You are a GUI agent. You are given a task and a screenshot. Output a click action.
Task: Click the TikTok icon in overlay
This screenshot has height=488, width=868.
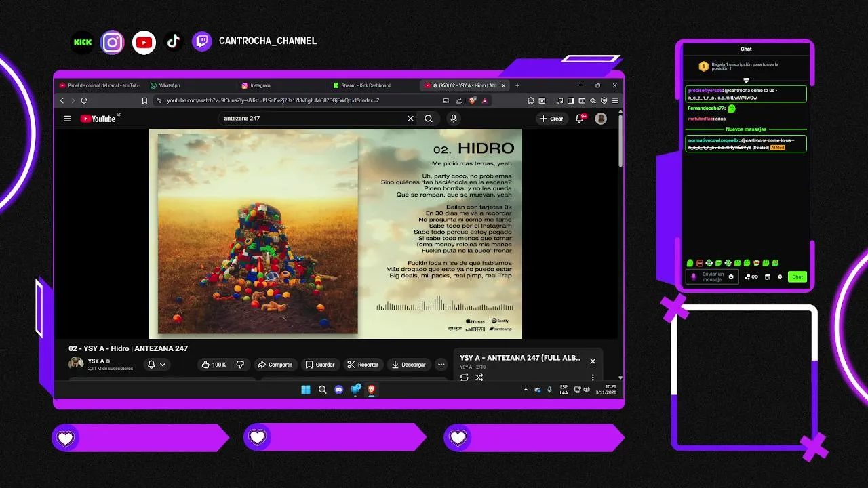tap(174, 42)
